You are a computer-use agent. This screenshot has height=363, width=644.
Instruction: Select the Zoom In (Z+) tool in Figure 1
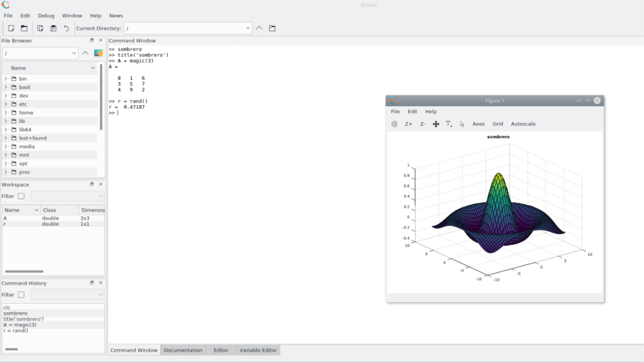pos(409,124)
